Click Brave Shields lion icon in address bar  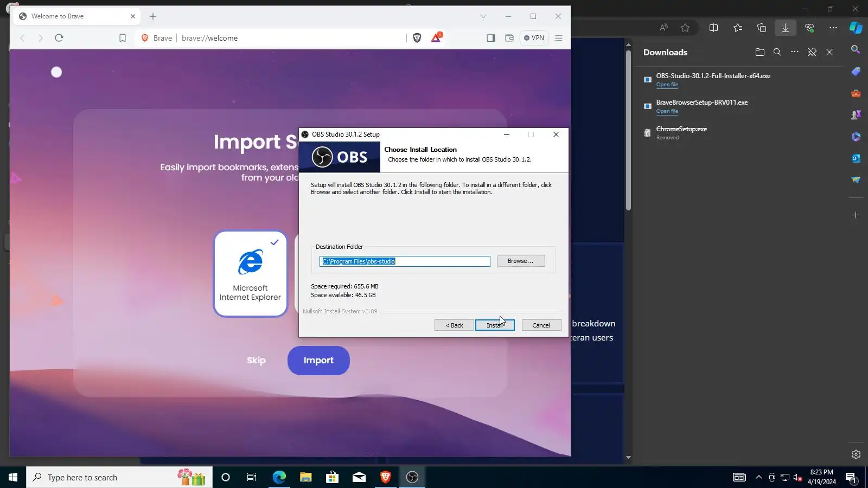pos(417,38)
